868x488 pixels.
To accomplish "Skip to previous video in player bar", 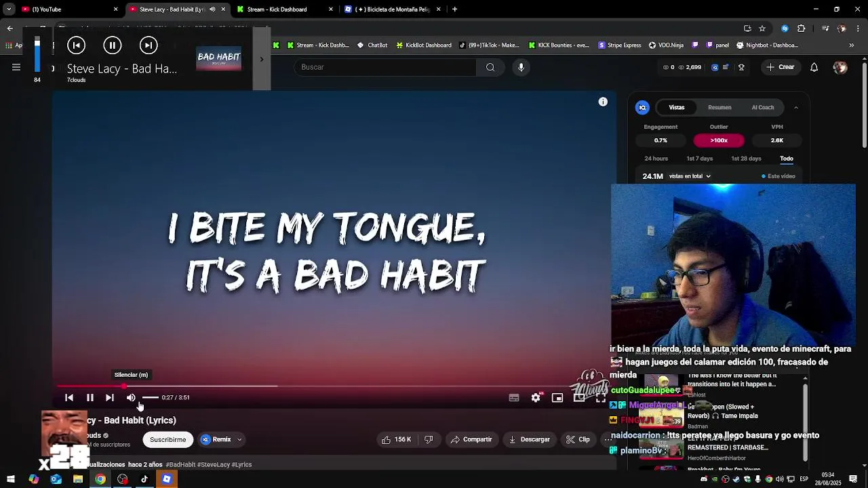I will pos(68,398).
